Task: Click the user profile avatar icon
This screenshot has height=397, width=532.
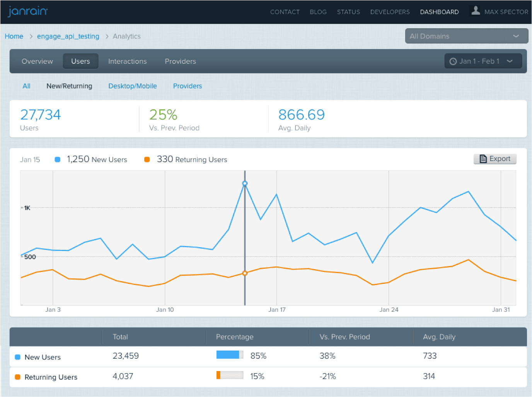Action: (476, 11)
